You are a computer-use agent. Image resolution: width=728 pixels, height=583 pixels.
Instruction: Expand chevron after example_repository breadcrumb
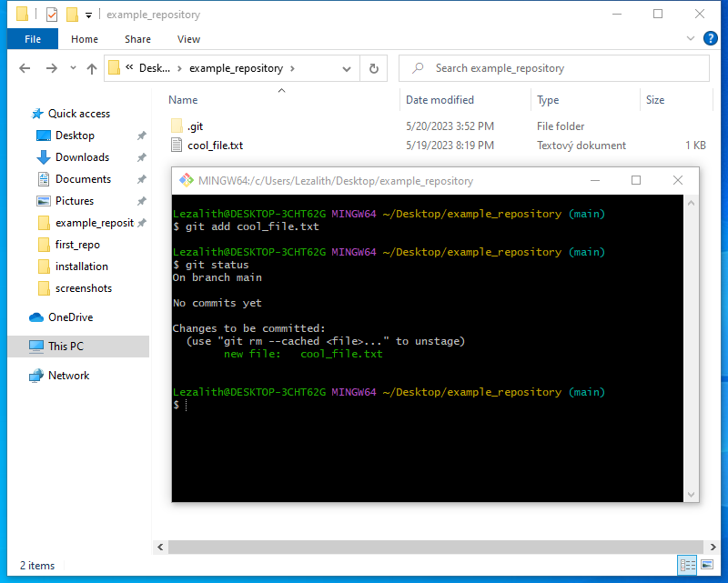click(x=292, y=68)
